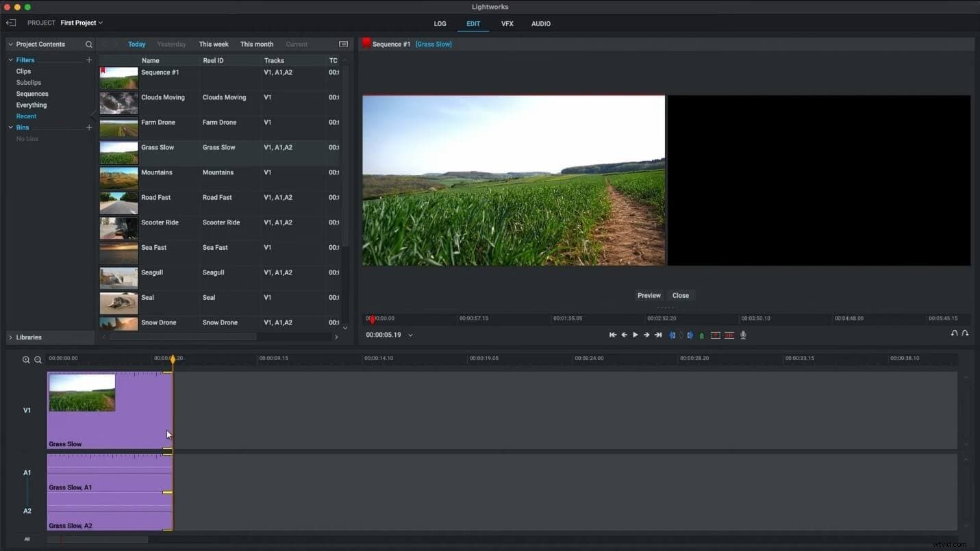Select the This week filter tab

(x=213, y=44)
